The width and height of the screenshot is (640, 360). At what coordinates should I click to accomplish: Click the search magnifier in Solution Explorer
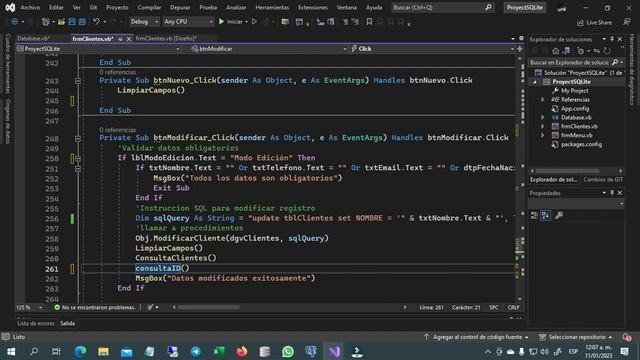click(x=615, y=62)
